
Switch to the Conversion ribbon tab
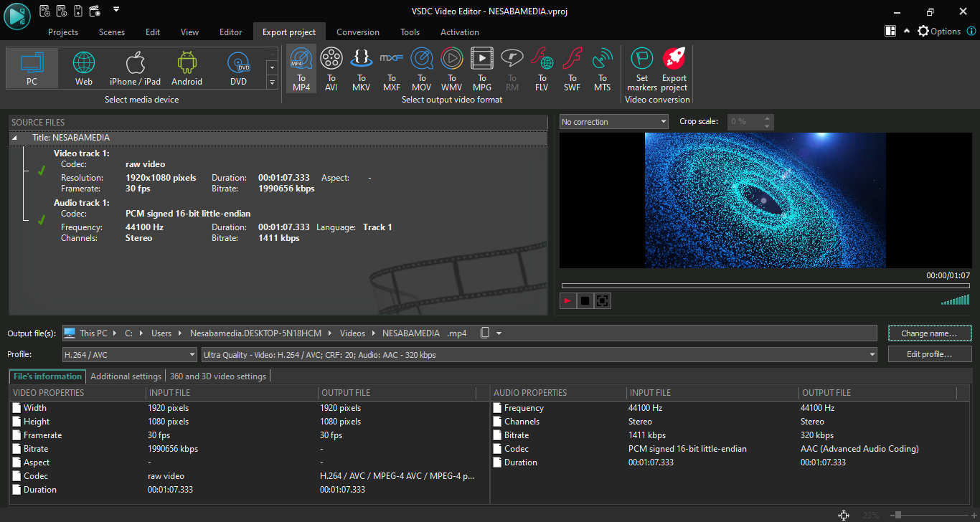[357, 32]
